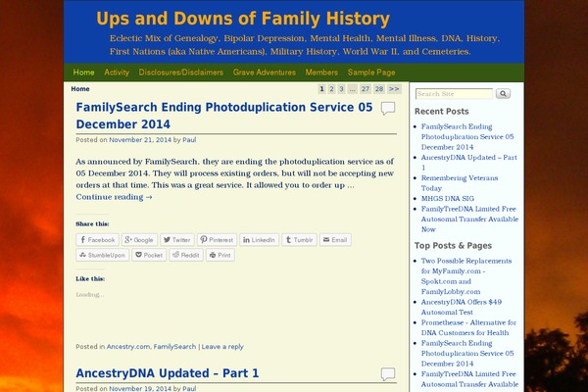Viewport: 588px width, 392px height.
Task: Save post to Pocket
Action: pos(149,255)
